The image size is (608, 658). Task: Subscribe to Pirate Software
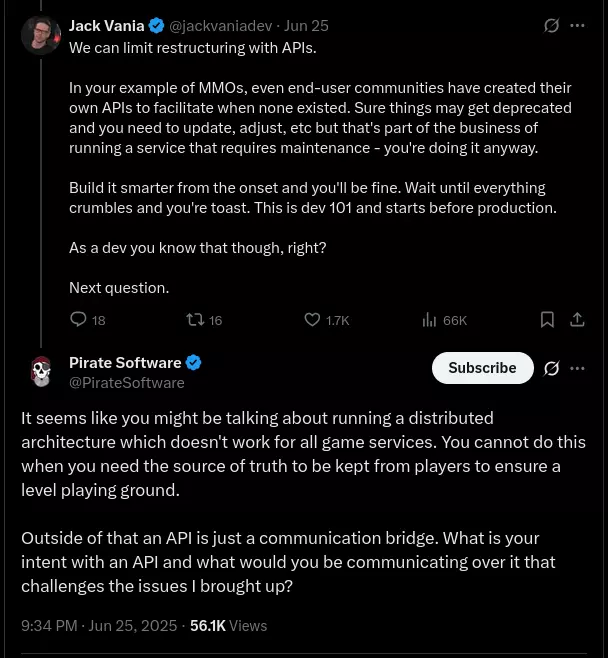coord(483,368)
